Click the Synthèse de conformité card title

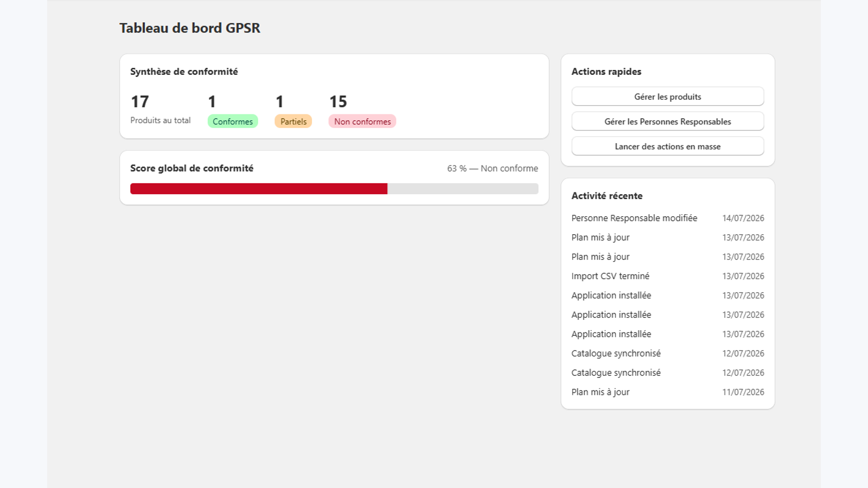pyautogui.click(x=184, y=72)
